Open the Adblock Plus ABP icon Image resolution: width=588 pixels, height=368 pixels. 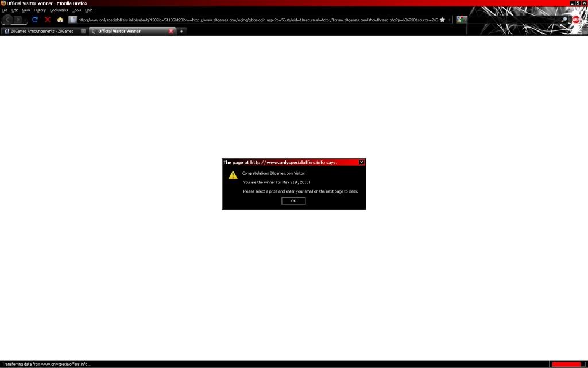click(576, 20)
